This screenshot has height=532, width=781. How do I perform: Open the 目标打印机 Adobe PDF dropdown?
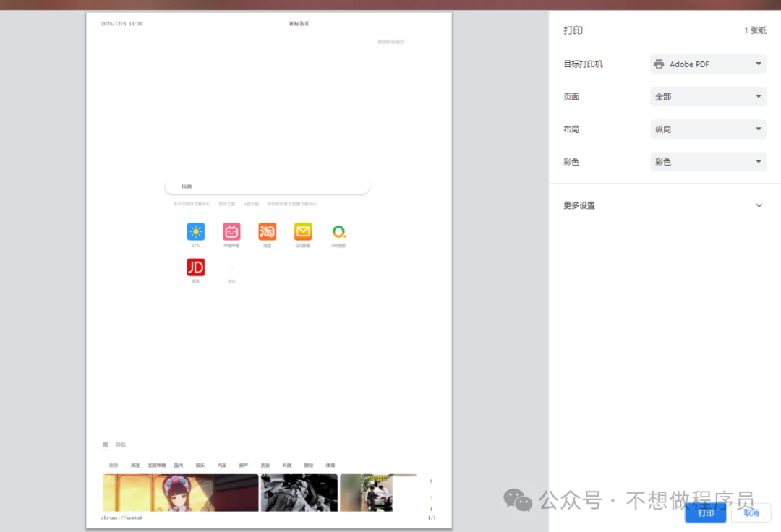pyautogui.click(x=708, y=64)
